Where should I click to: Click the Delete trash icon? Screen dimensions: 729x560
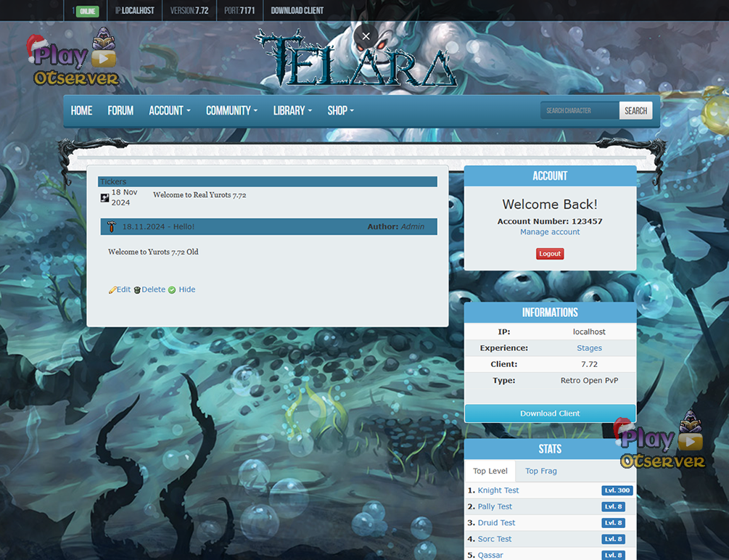[137, 289]
